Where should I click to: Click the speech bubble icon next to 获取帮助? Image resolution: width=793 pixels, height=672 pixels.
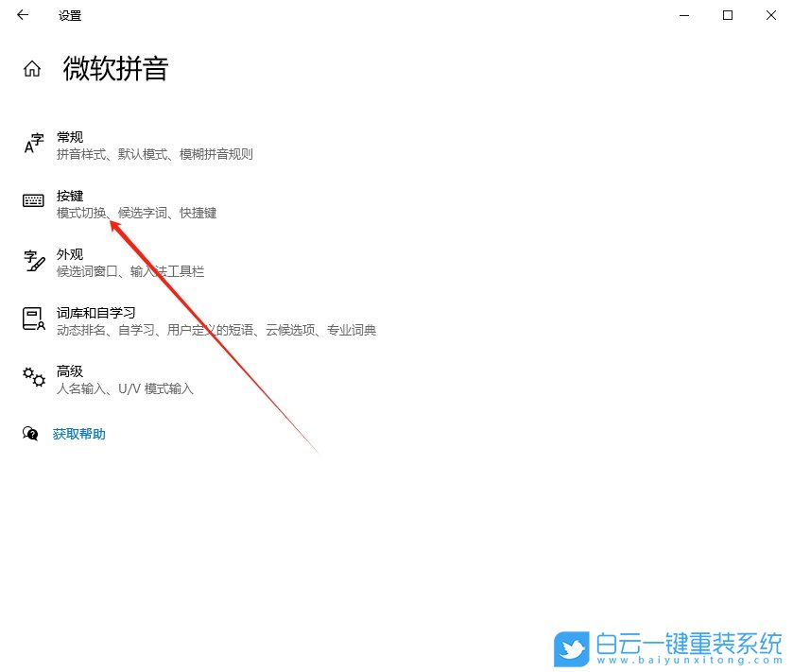[x=29, y=434]
